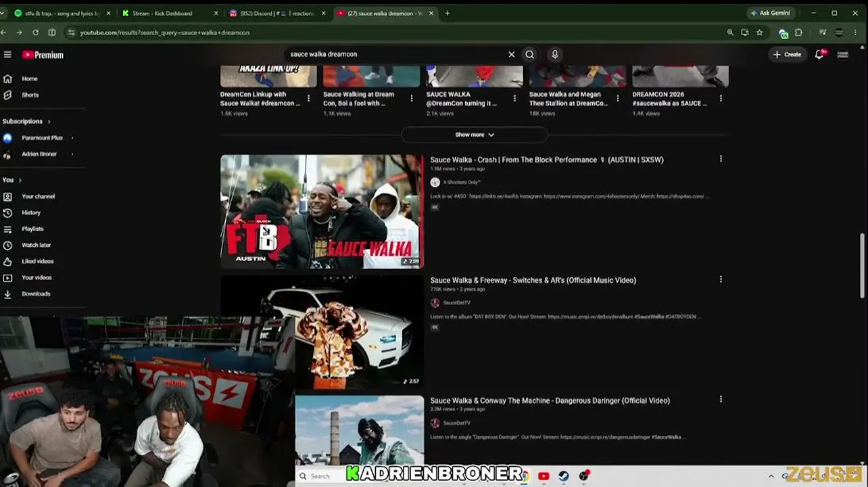
Task: Open Watch later in the sidebar
Action: click(x=36, y=245)
